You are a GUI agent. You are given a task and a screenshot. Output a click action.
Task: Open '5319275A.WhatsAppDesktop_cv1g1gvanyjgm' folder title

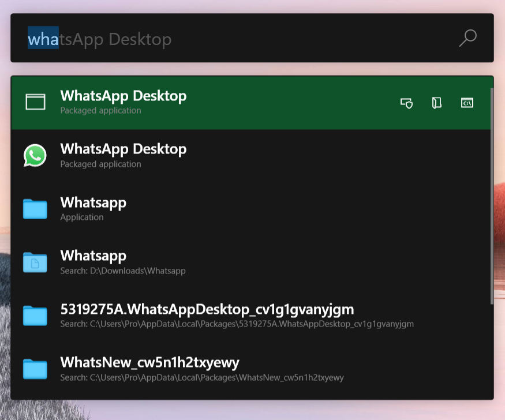tap(207, 309)
